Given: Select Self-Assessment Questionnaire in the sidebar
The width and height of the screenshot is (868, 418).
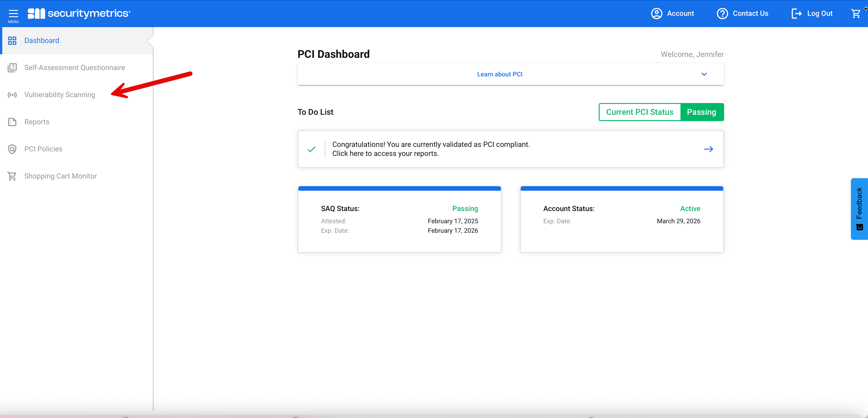Looking at the screenshot, I should tap(75, 68).
